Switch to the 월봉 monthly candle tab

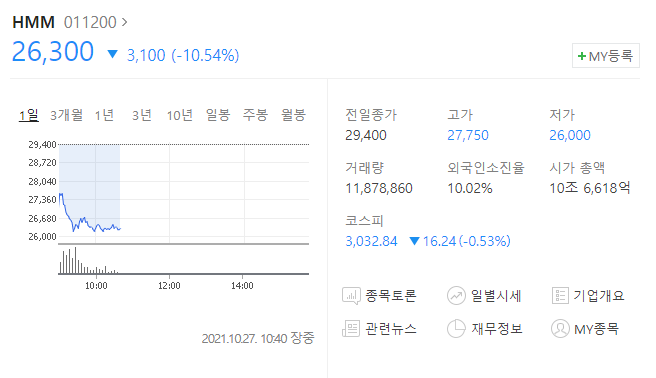pos(293,115)
